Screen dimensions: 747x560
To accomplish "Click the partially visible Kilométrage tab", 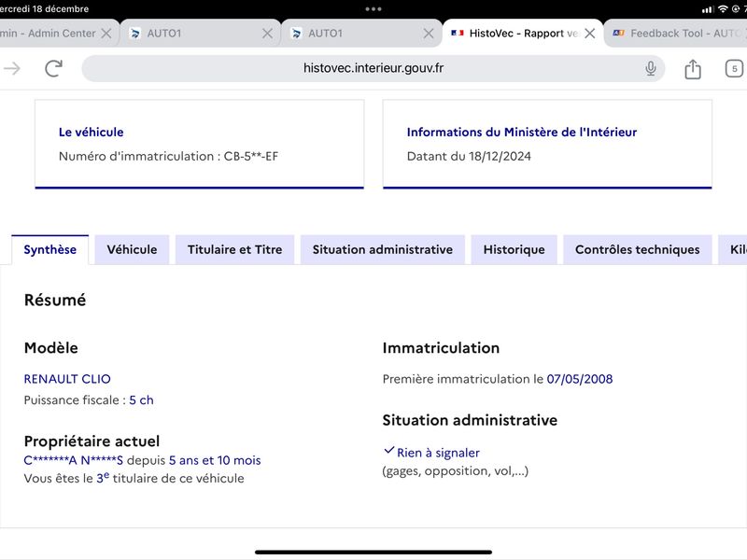I will point(734,249).
